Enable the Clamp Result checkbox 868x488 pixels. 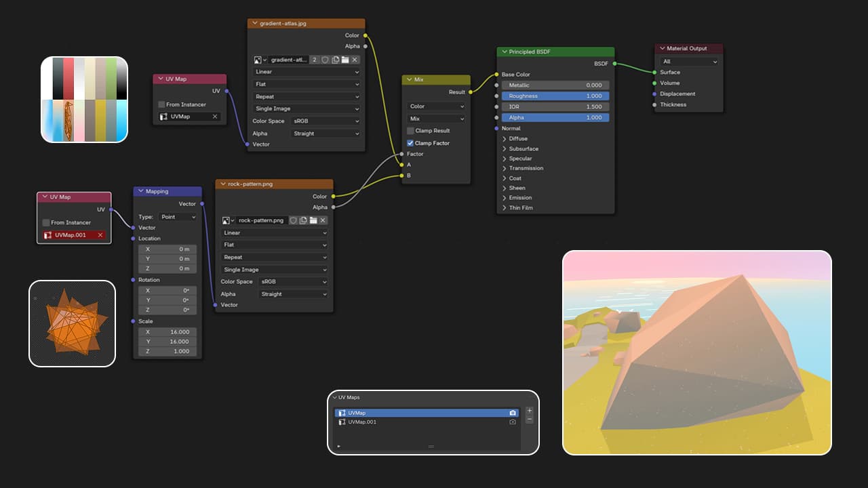pyautogui.click(x=410, y=131)
